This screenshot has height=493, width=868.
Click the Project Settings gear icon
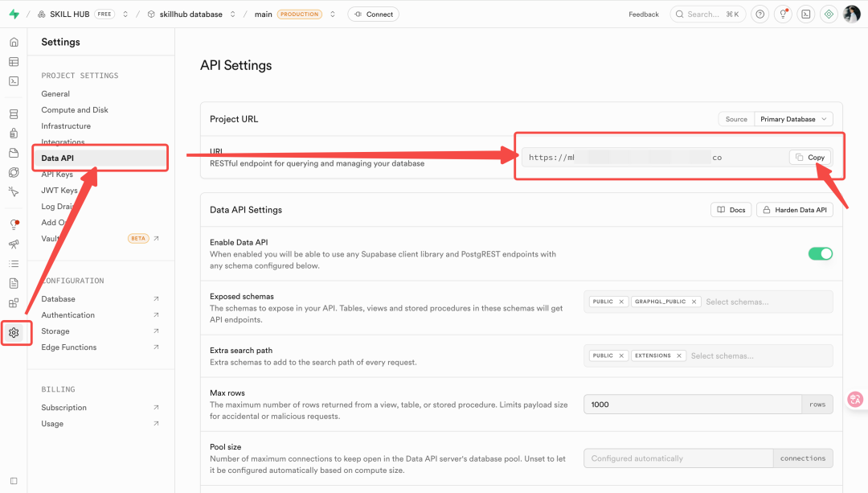[x=14, y=332]
